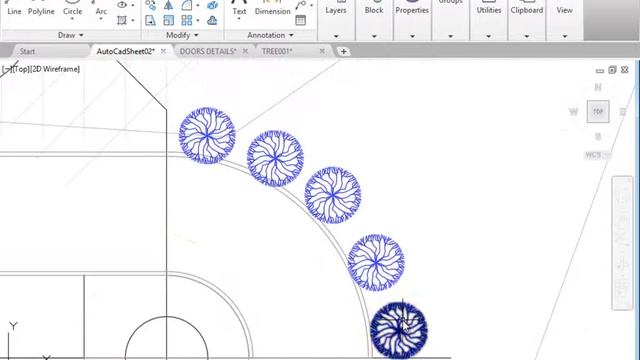Open the Array flyout arrow
Screen dimensions: 640x360
(x=198, y=20)
